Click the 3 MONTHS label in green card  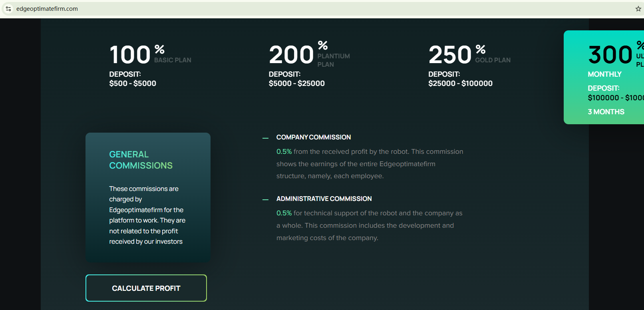tap(606, 112)
